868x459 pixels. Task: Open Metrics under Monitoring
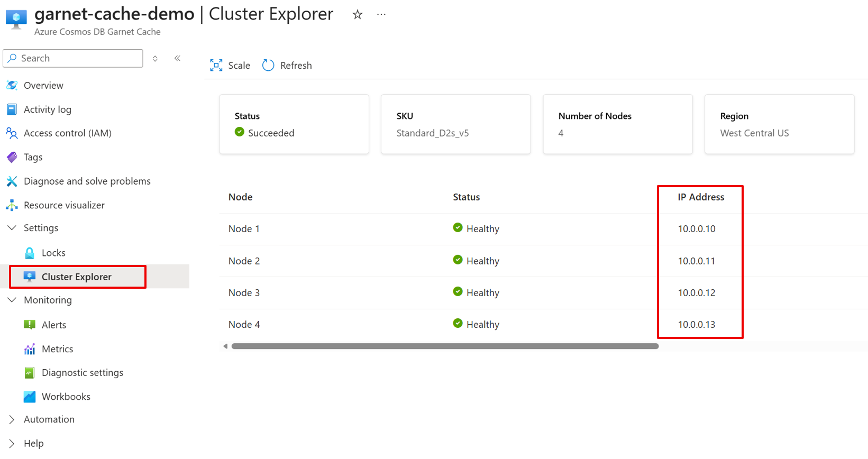point(57,349)
